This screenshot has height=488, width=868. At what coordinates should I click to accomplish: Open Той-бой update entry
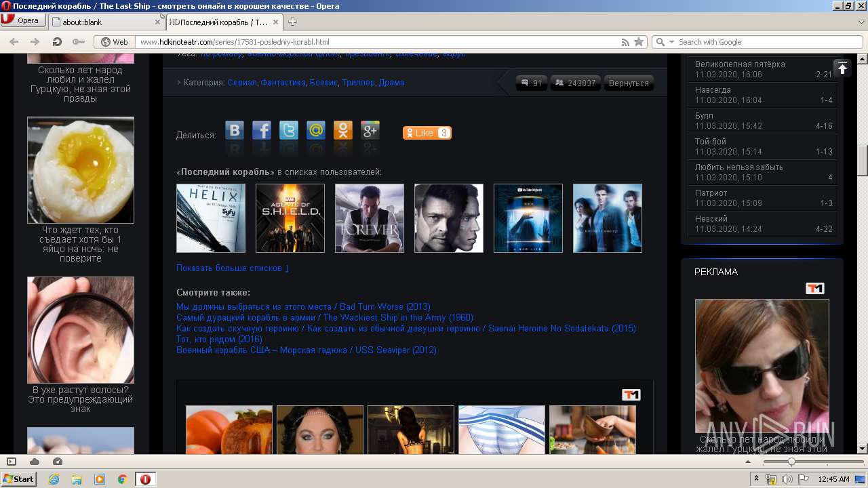(764, 146)
